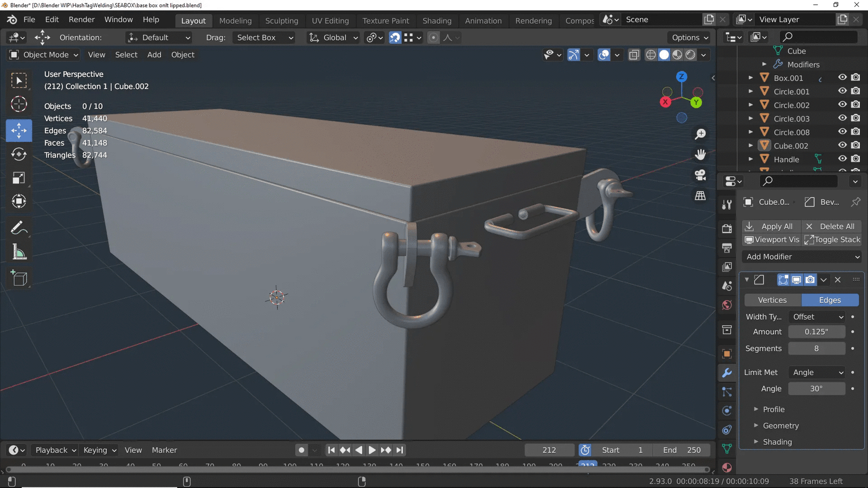The width and height of the screenshot is (868, 488).
Task: Click the bevel Angle 30° field
Action: (817, 388)
